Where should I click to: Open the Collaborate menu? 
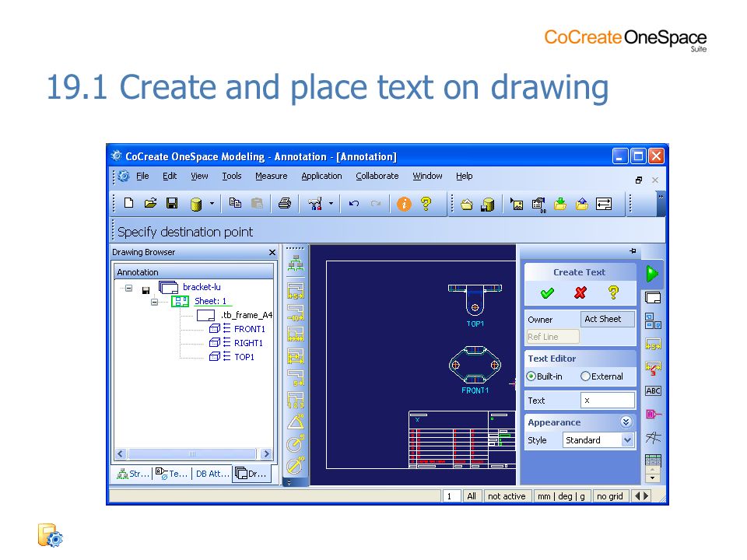coord(377,177)
